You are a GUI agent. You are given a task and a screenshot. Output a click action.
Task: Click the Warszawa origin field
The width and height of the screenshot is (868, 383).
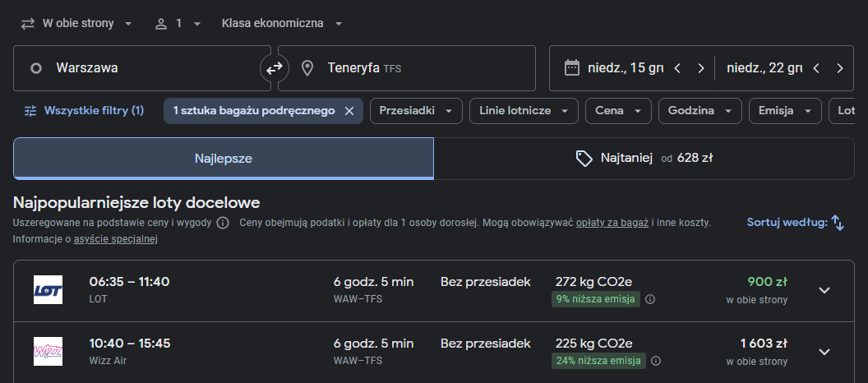[x=142, y=68]
